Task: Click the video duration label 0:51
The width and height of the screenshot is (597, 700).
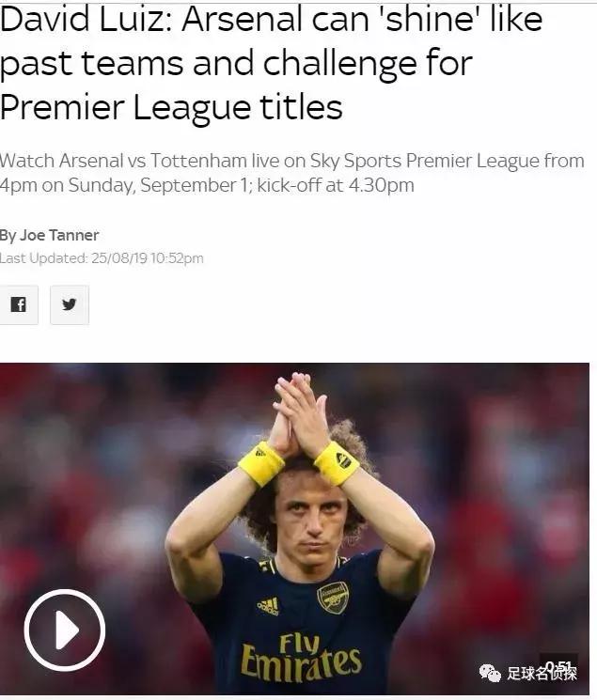Action: coord(558,667)
